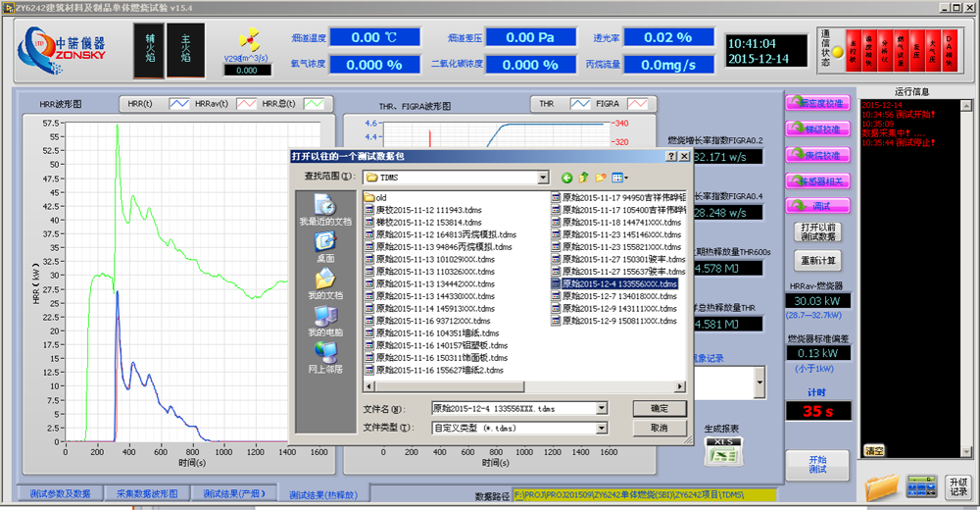Click the V298 0.000 flow value box
Viewport: 980px width, 510px height.
tap(247, 71)
